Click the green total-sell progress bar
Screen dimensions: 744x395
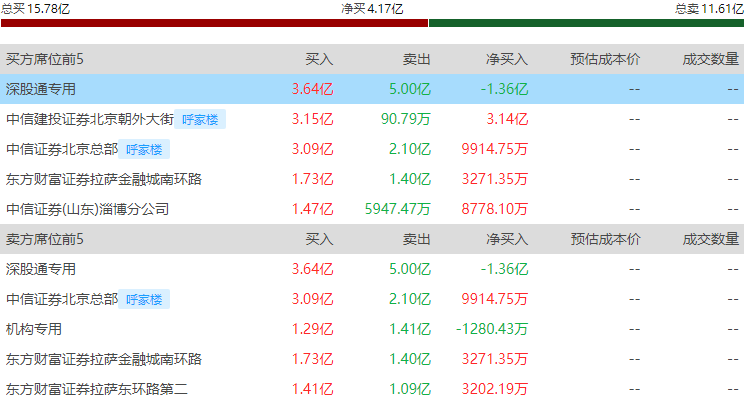[586, 23]
